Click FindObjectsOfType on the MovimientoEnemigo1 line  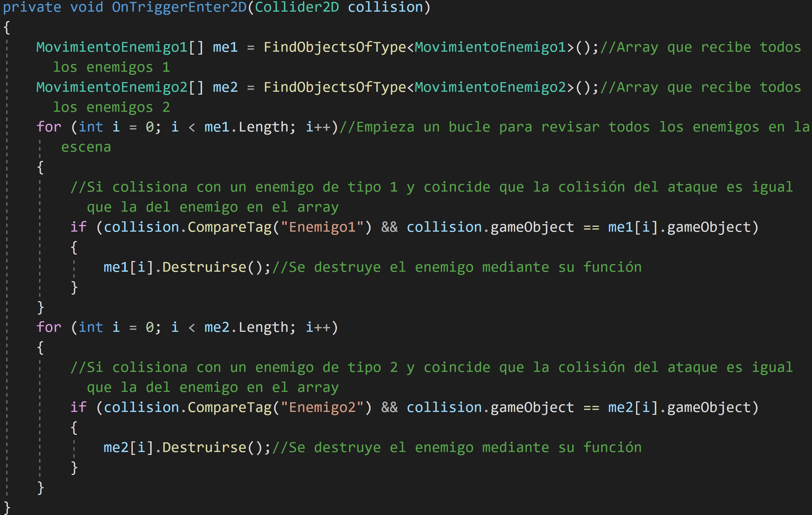pyautogui.click(x=334, y=47)
